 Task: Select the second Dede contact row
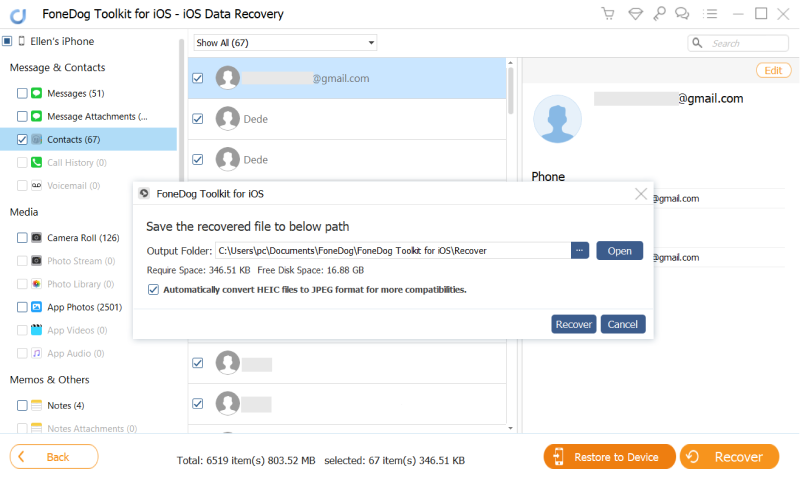point(347,160)
